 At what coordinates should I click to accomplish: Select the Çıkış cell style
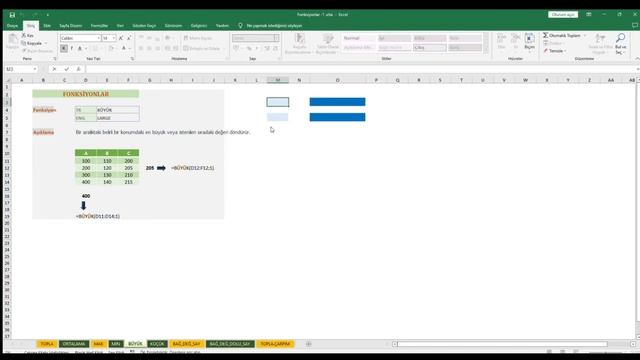(429, 48)
